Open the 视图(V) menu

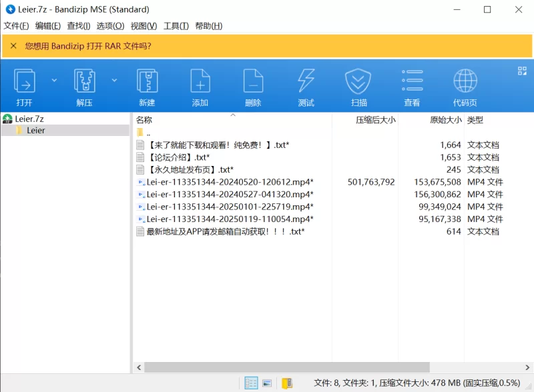pos(144,26)
